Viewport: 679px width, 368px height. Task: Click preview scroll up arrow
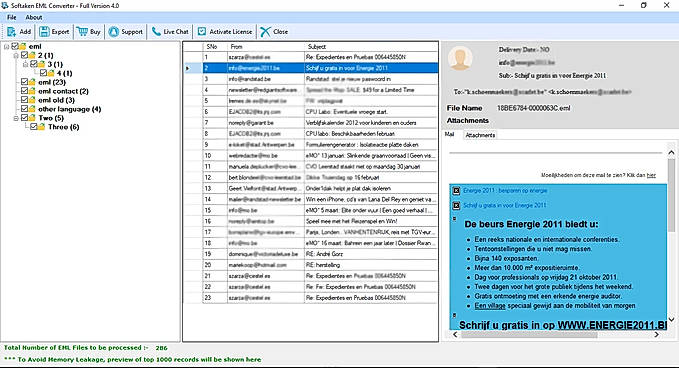(x=671, y=152)
